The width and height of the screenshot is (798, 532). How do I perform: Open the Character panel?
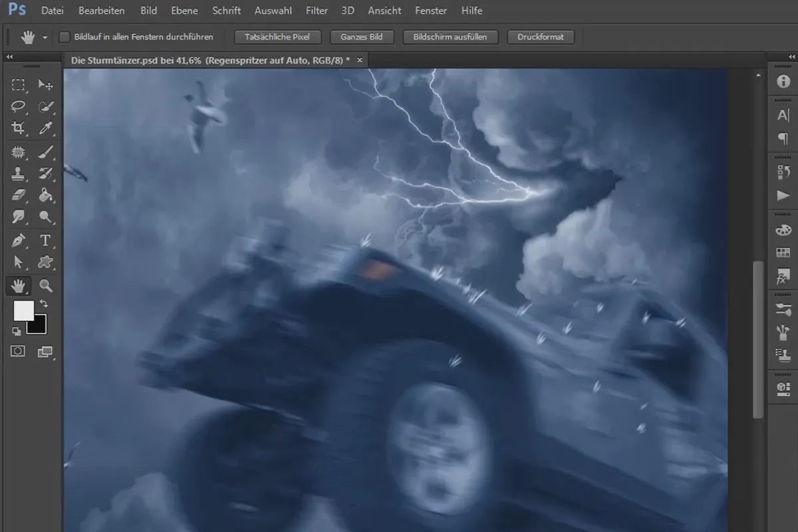[x=783, y=116]
